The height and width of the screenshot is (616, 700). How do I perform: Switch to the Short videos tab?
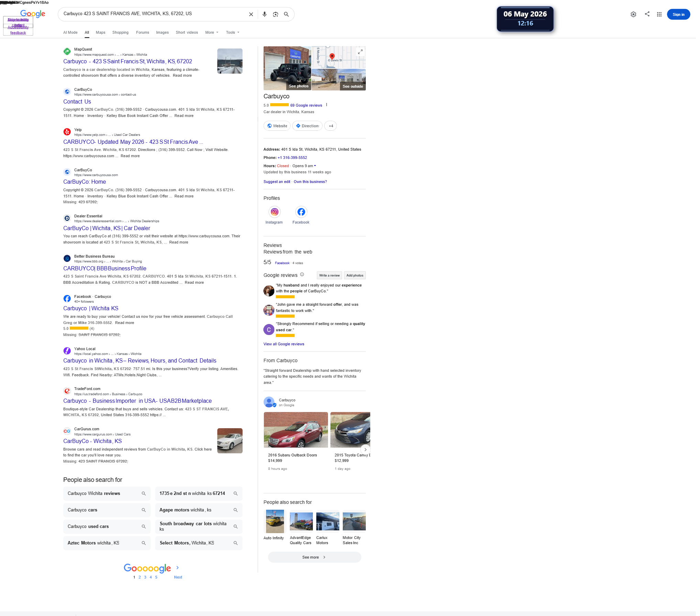click(187, 33)
